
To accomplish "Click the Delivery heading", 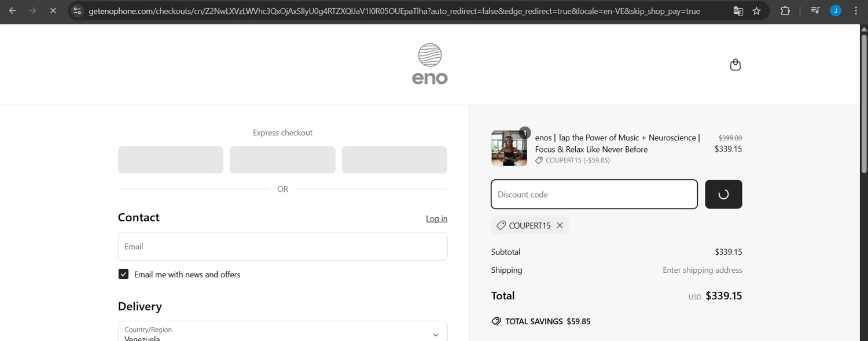I will (140, 306).
